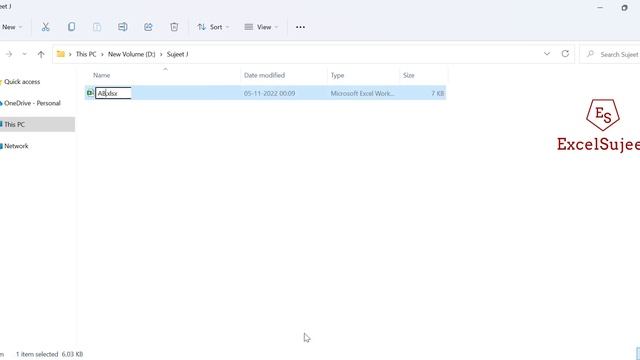The image size is (640, 360).
Task: Click This PC in address breadcrumb
Action: pyautogui.click(x=86, y=54)
